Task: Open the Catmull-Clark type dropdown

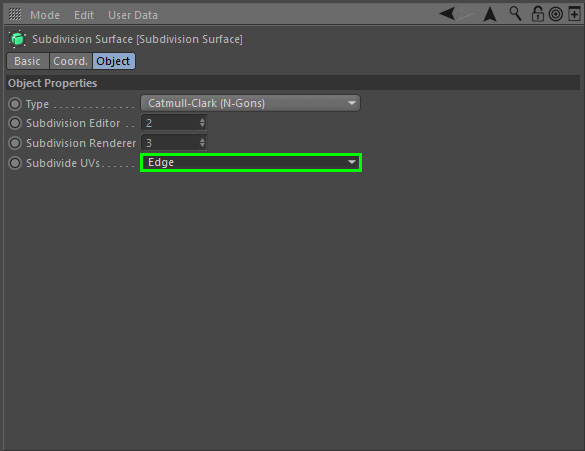Action: 250,103
